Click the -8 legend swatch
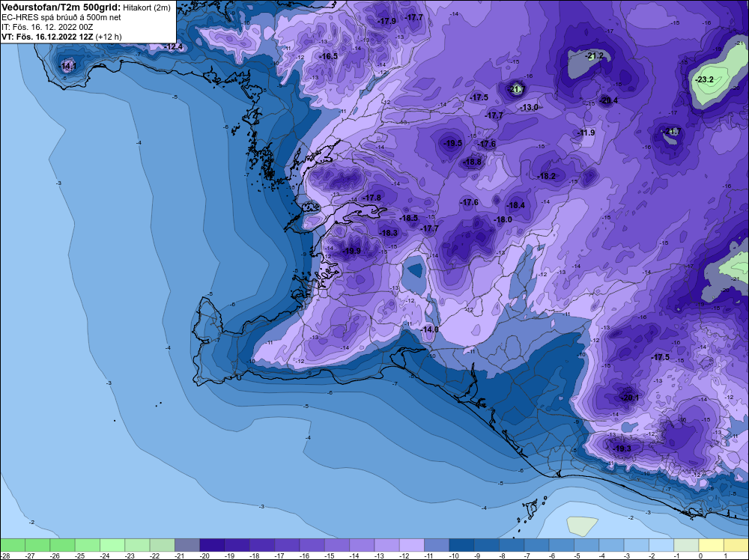The image size is (749, 560). [512, 545]
